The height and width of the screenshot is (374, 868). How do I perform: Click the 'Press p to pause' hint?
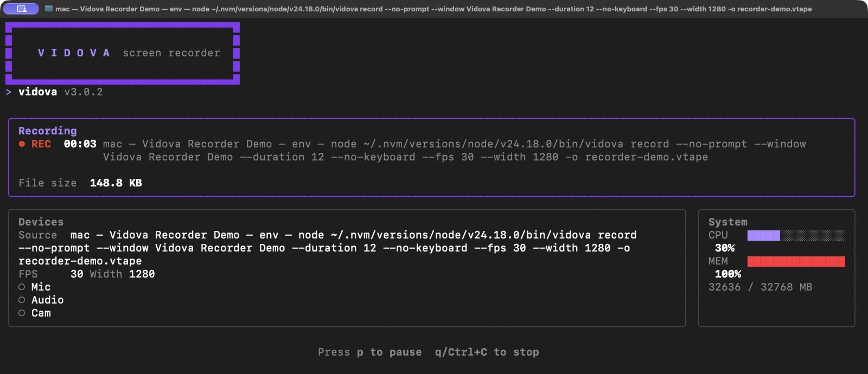(x=370, y=352)
